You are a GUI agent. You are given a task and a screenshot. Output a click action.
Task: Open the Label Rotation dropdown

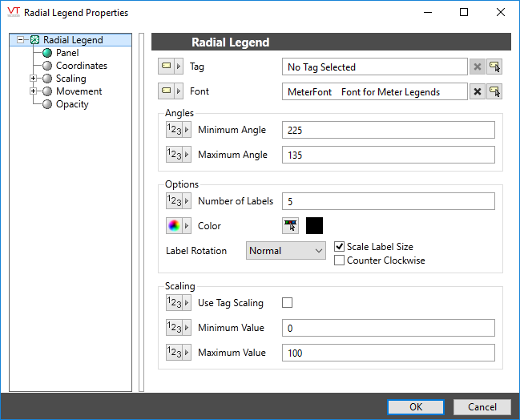(285, 251)
